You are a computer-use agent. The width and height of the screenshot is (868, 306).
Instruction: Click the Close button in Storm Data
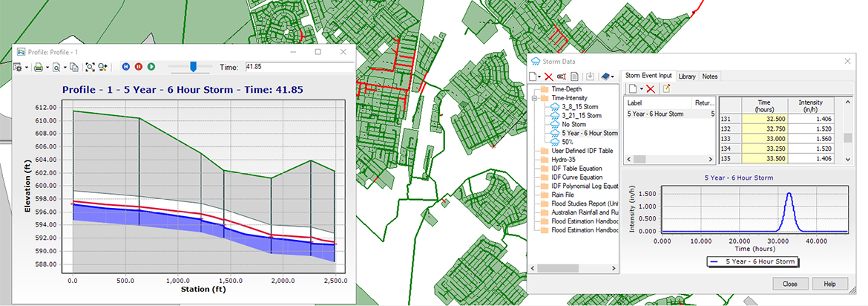[789, 284]
